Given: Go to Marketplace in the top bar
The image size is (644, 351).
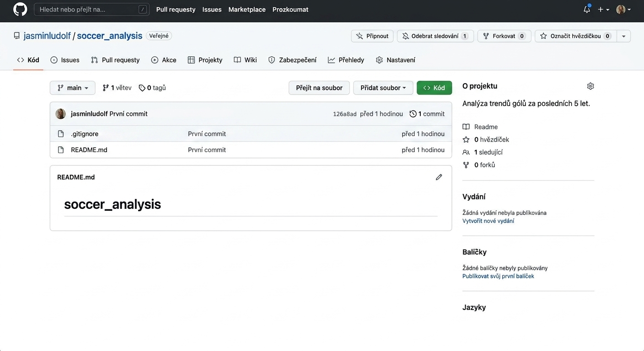Looking at the screenshot, I should [247, 9].
